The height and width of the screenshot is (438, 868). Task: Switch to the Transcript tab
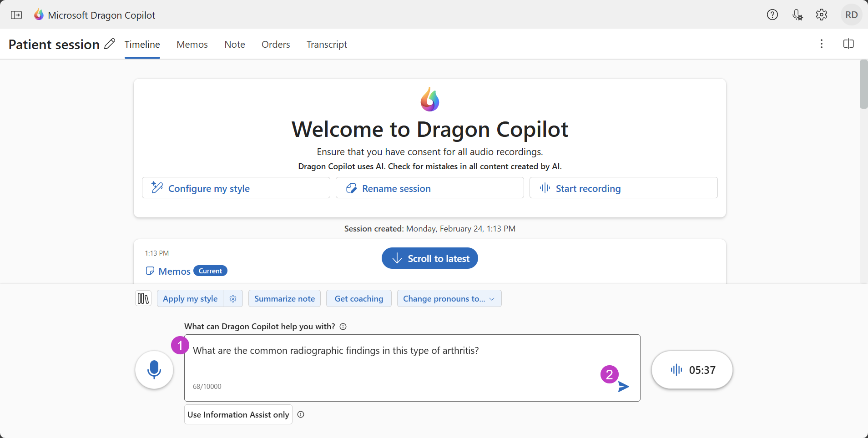point(326,45)
